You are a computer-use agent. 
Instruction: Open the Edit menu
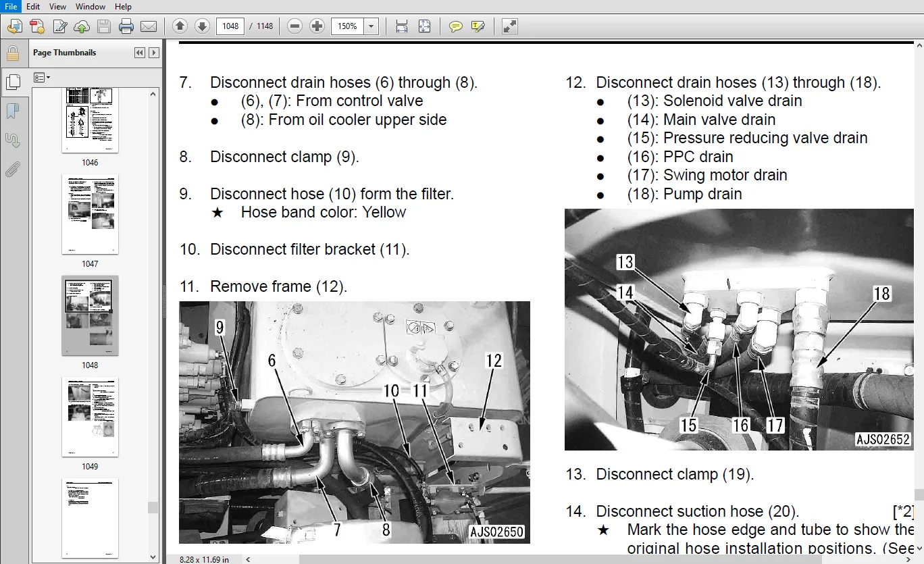33,6
